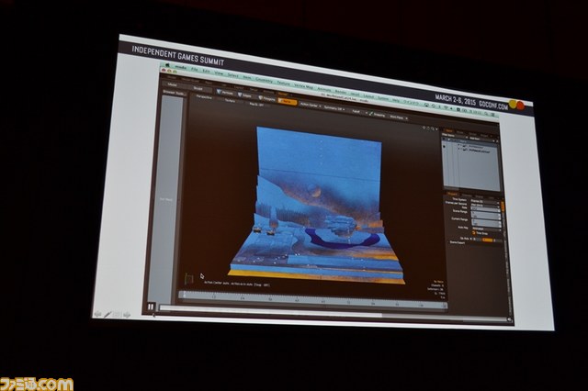Click the viewport Texture shading label
The height and width of the screenshot is (391, 588).
[231, 101]
